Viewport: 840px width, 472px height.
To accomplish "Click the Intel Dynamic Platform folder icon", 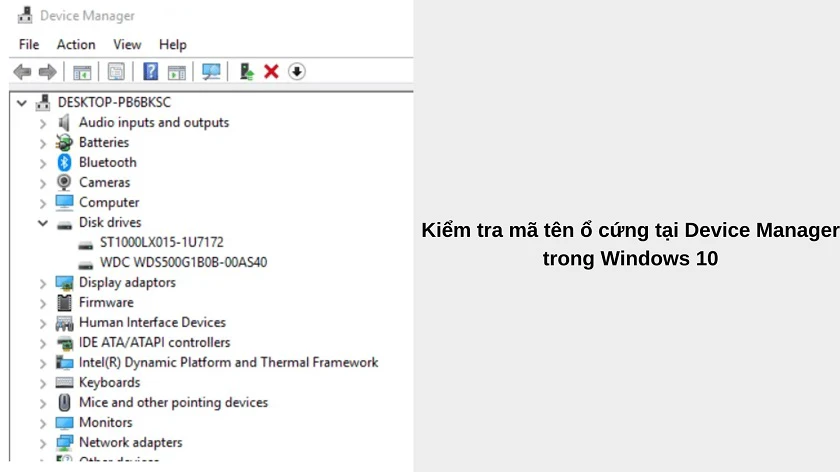I will 64,363.
